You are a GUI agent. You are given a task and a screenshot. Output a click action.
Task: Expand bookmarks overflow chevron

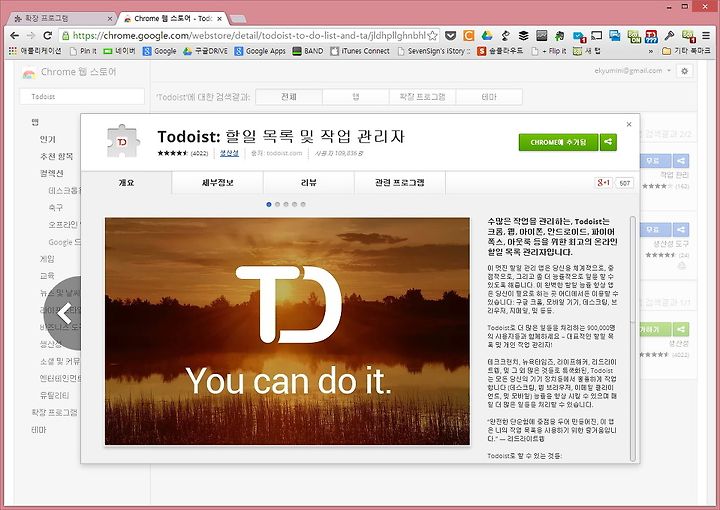(x=650, y=51)
